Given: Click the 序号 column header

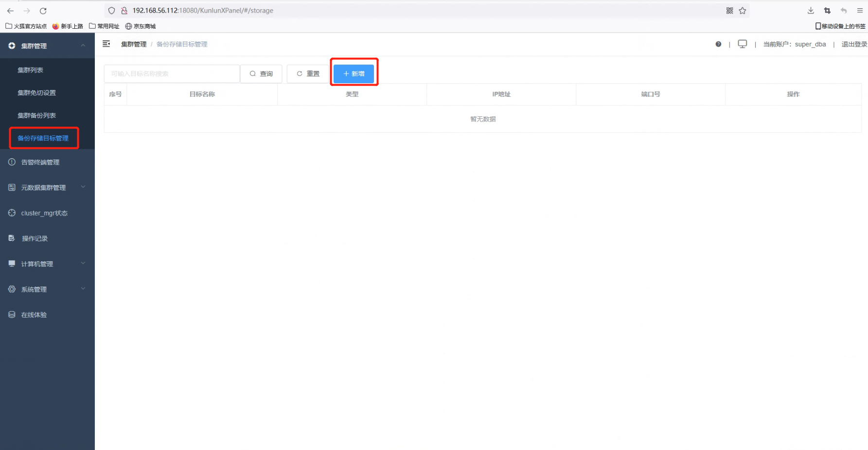Looking at the screenshot, I should [115, 94].
